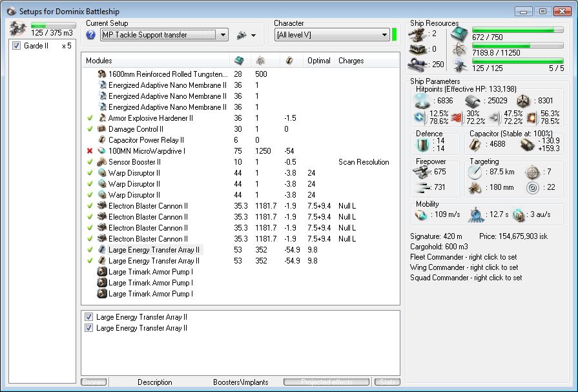Open the Current Setup dropdown list

tap(223, 35)
